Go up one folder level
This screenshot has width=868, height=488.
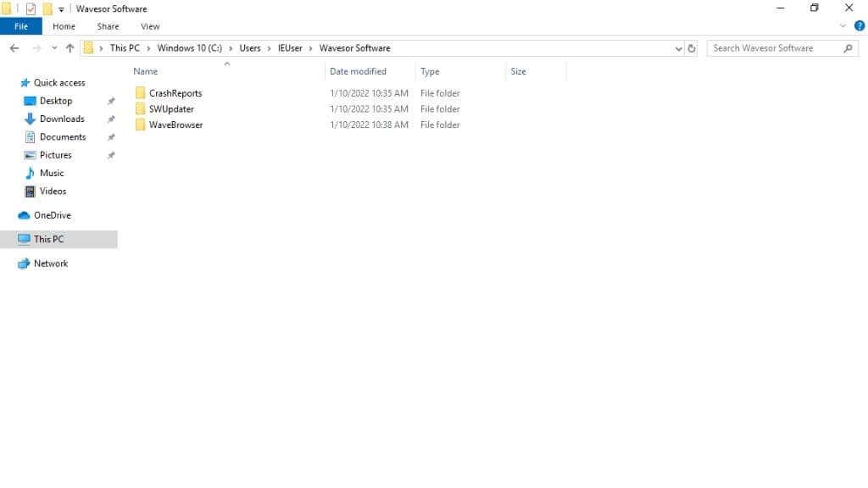click(x=70, y=48)
